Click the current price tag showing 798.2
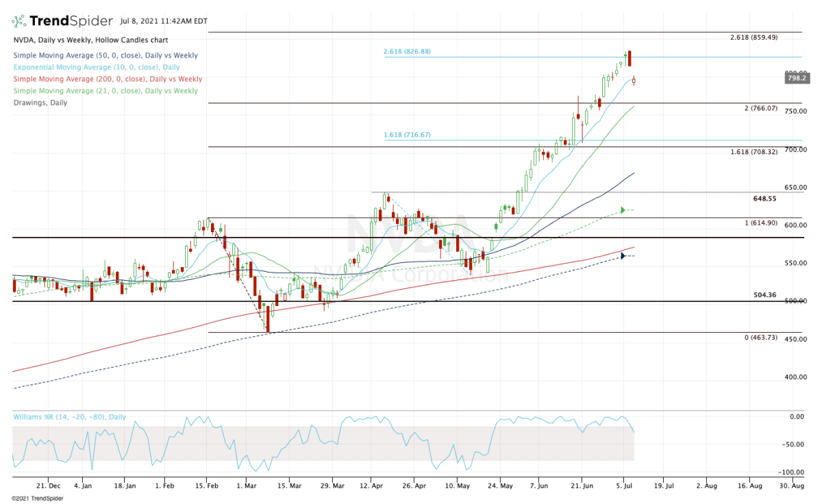 pos(799,78)
